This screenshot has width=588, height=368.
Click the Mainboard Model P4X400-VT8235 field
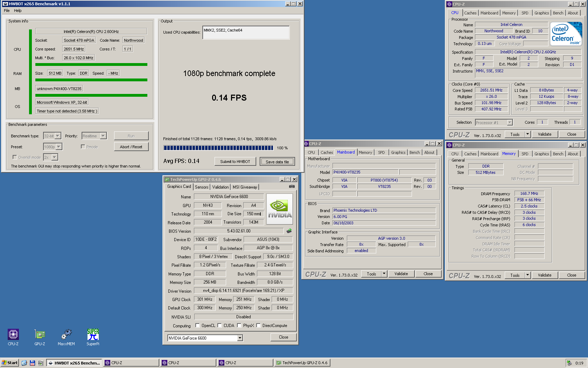coord(365,172)
